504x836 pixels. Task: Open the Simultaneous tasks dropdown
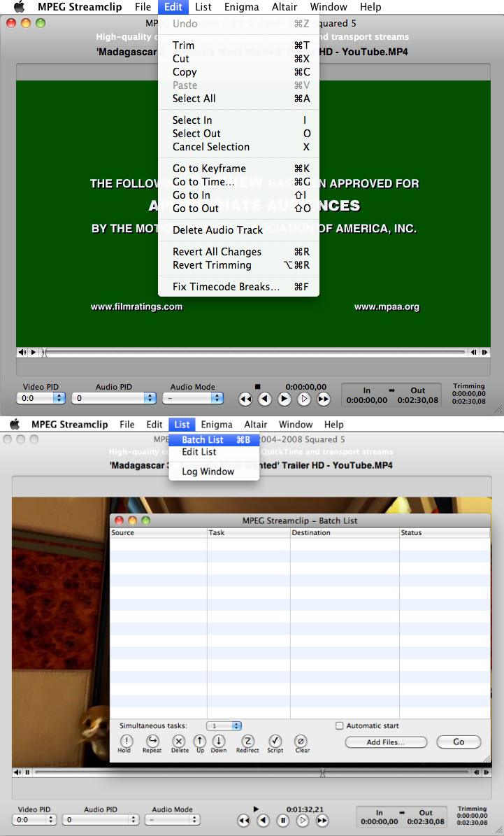[x=226, y=726]
